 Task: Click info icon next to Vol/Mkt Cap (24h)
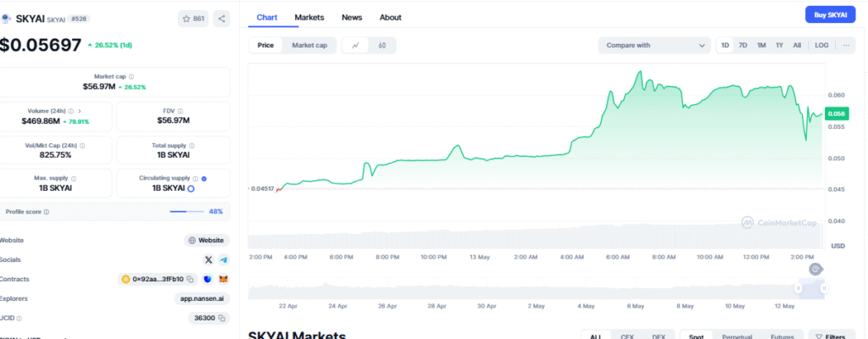[82, 146]
